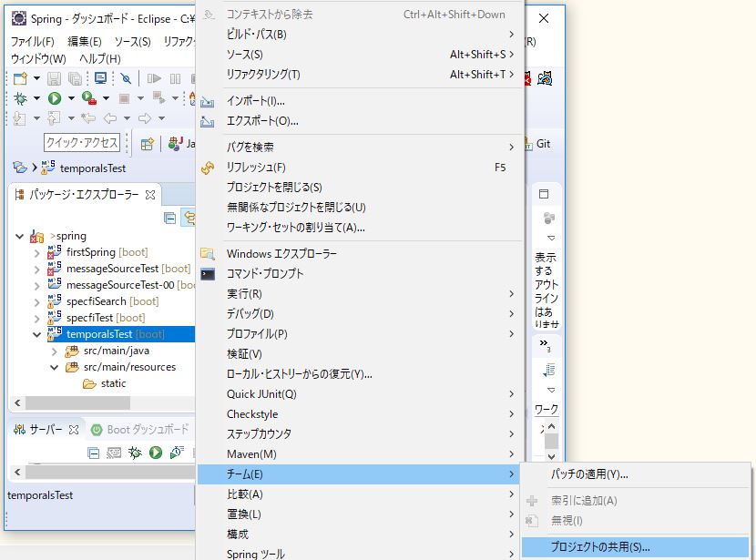This screenshot has width=756, height=560.
Task: Close the Servers view tab
Action: 73,430
